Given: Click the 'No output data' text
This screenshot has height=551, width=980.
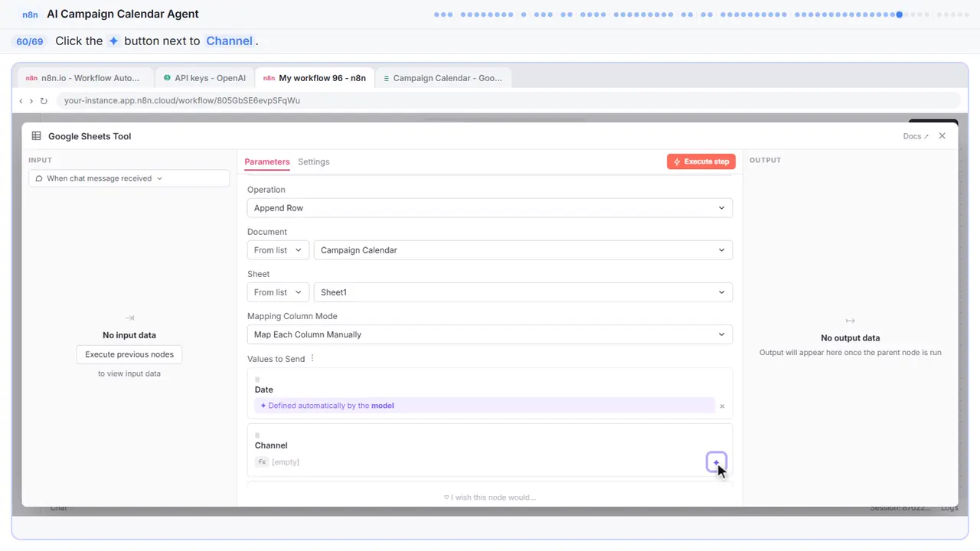Looking at the screenshot, I should pyautogui.click(x=850, y=337).
